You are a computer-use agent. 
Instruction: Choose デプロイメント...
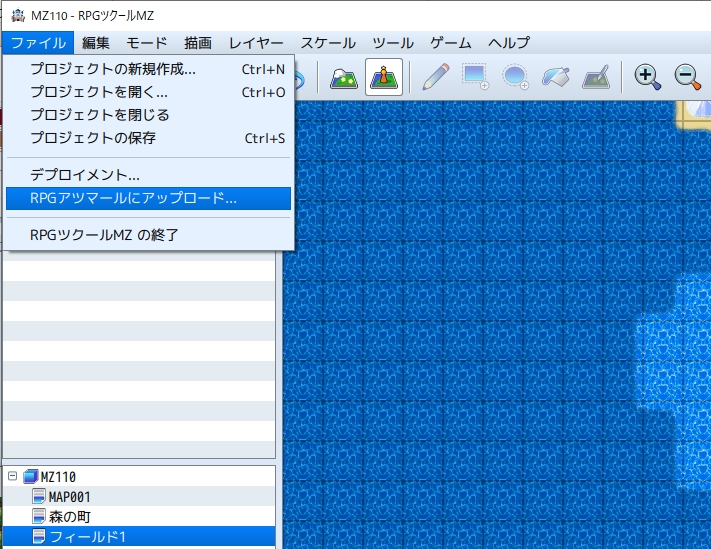[148, 175]
